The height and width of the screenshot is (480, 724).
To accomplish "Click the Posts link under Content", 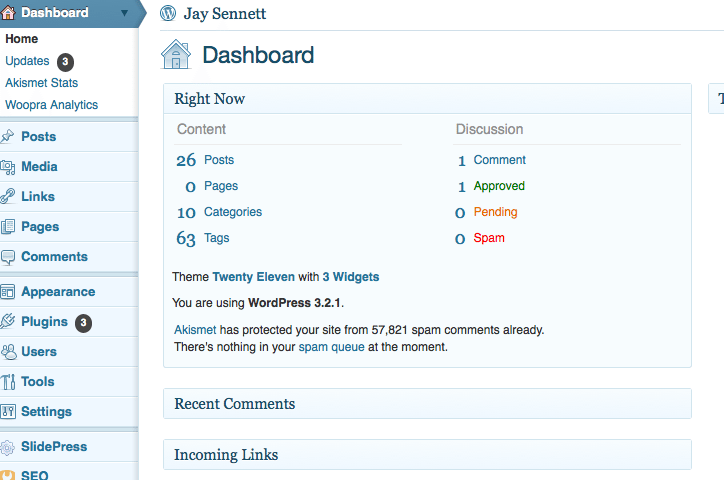I will click(219, 160).
